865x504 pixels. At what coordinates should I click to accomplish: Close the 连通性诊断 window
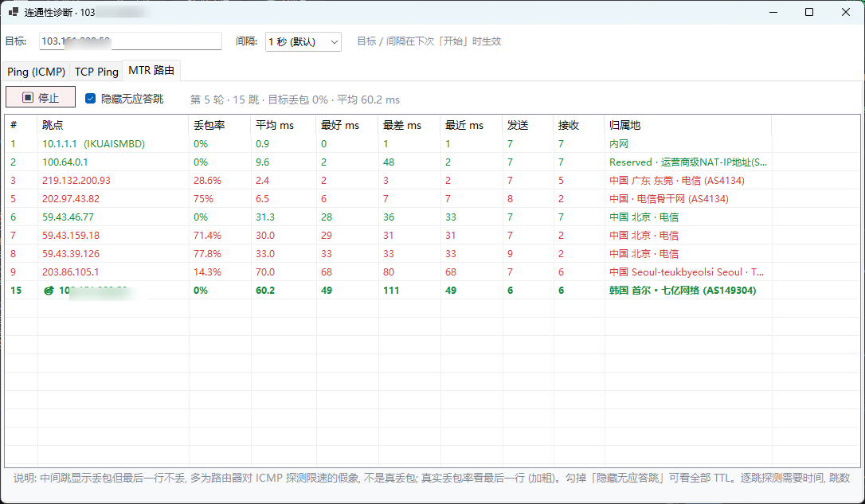click(x=846, y=12)
